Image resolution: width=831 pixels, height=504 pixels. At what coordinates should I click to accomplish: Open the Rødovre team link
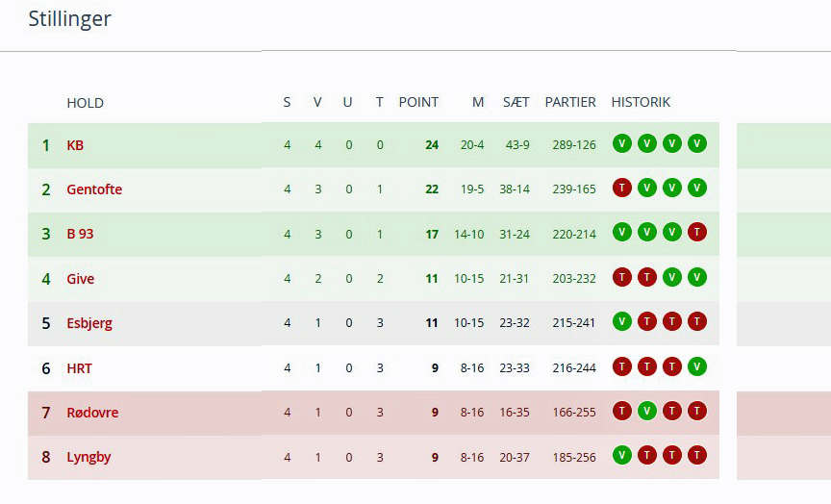point(92,413)
